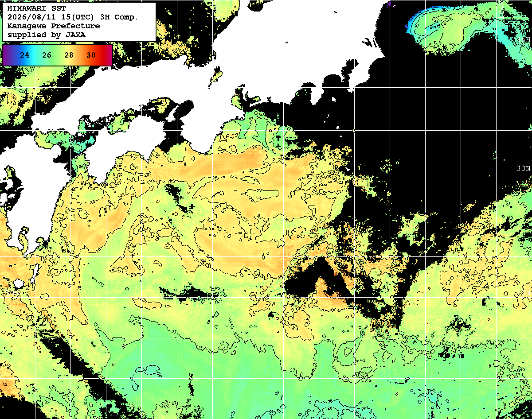The height and width of the screenshot is (419, 532).
Task: Pick the 30 value on color scale
Action: [x=91, y=55]
